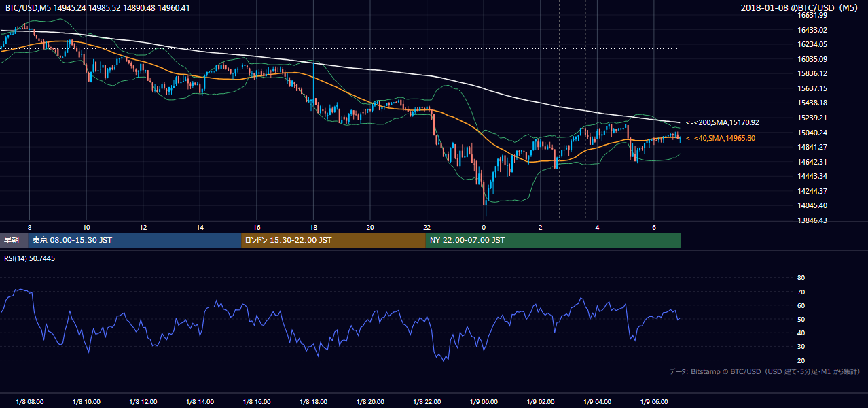Click price axis value 16433.02
The height and width of the screenshot is (408, 868).
pyautogui.click(x=812, y=30)
